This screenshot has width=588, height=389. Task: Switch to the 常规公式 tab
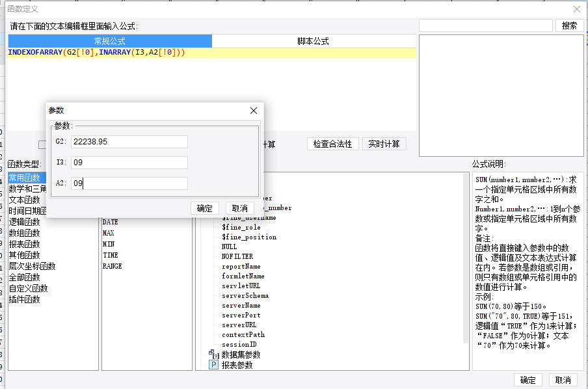pyautogui.click(x=110, y=41)
